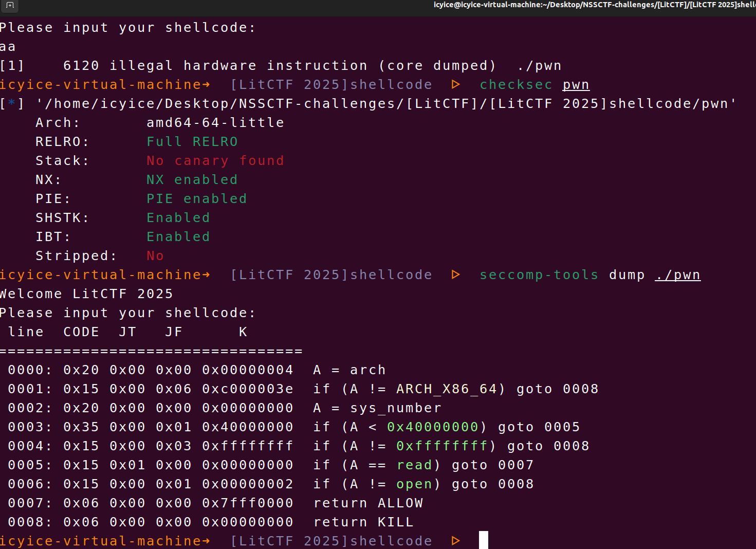Click the 'Full RELRO' value
Viewport: 756px width, 549px height.
(x=192, y=141)
